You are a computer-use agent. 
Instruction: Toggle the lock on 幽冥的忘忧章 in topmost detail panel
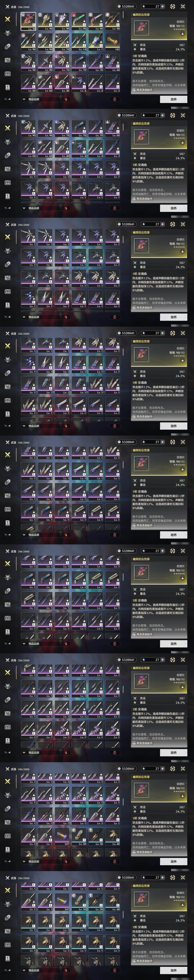182,33
